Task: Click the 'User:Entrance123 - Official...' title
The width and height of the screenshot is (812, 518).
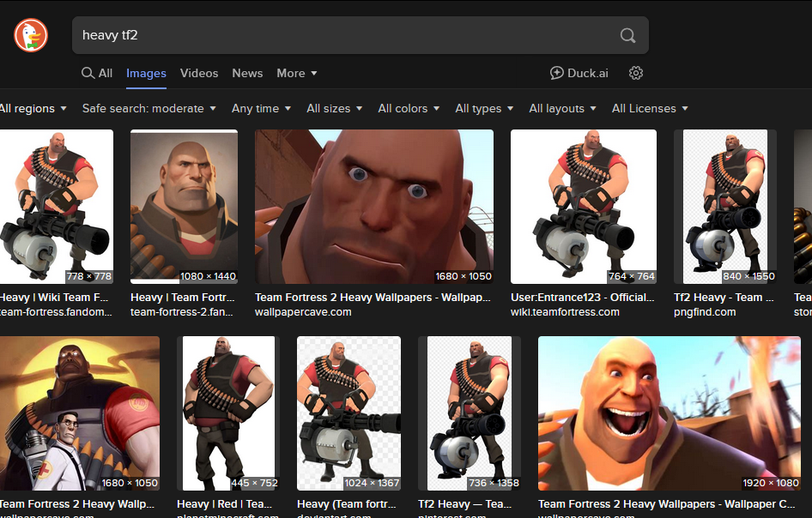Action: 583,298
